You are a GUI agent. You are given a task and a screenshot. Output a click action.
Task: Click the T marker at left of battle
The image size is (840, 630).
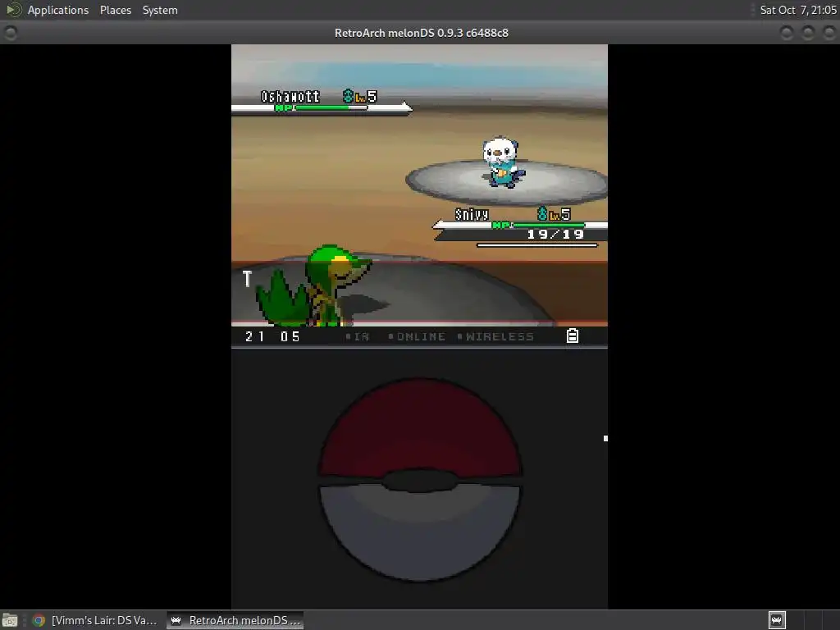[x=246, y=279]
